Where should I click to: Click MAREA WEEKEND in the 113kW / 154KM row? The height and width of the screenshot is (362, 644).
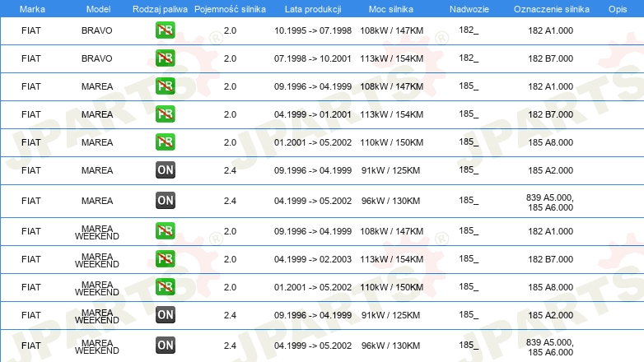[97, 260]
